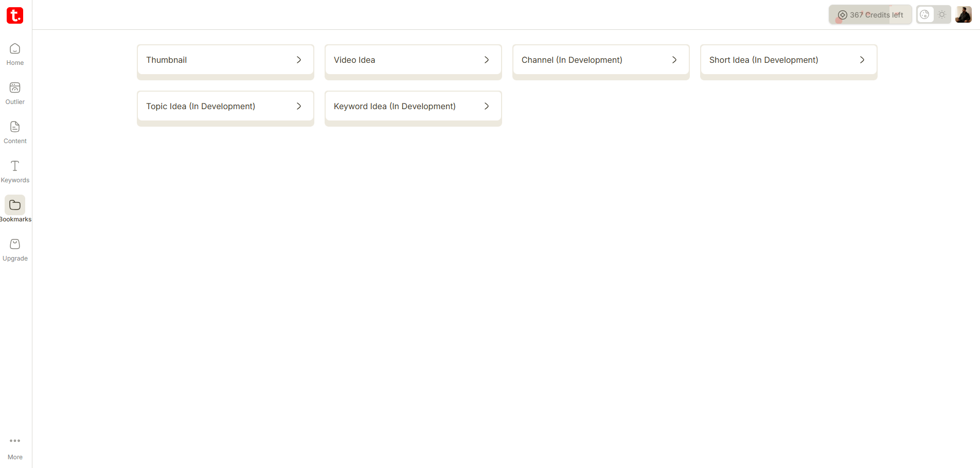980x468 pixels.
Task: Open Keyword Idea (In Development) category
Action: pyautogui.click(x=395, y=107)
